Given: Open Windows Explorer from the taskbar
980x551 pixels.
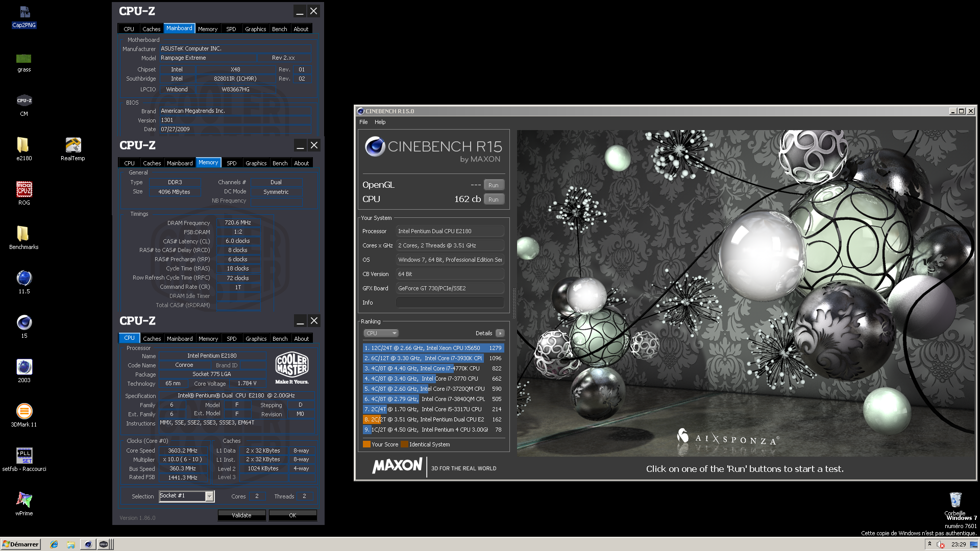Looking at the screenshot, I should click(x=71, y=544).
